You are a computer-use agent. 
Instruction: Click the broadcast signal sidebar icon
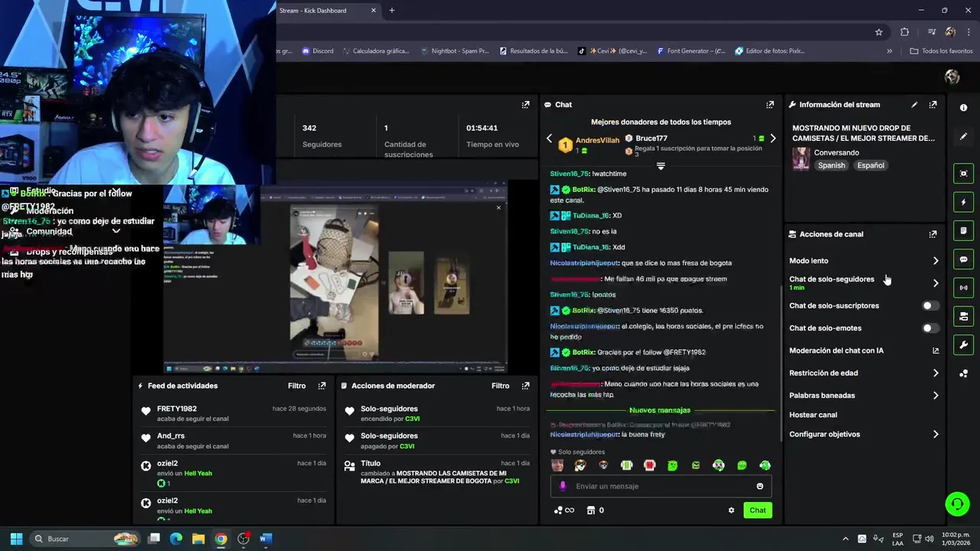click(x=964, y=288)
